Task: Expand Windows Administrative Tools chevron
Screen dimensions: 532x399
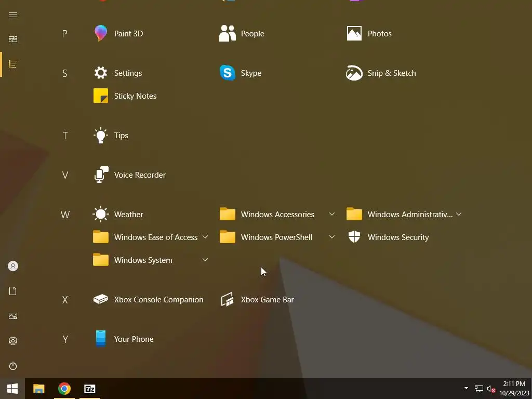Action: click(459, 214)
